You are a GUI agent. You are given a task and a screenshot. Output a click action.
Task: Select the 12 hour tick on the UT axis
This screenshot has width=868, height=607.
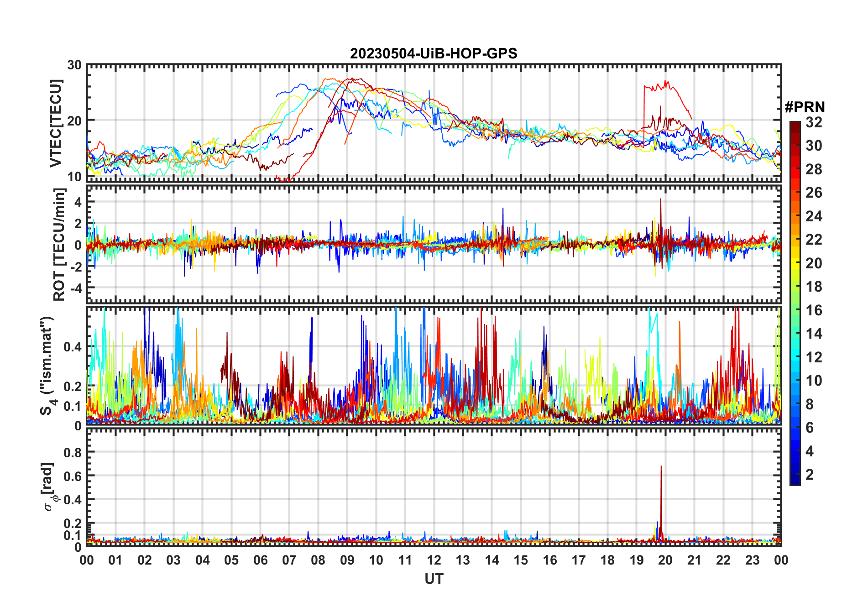pos(434,560)
